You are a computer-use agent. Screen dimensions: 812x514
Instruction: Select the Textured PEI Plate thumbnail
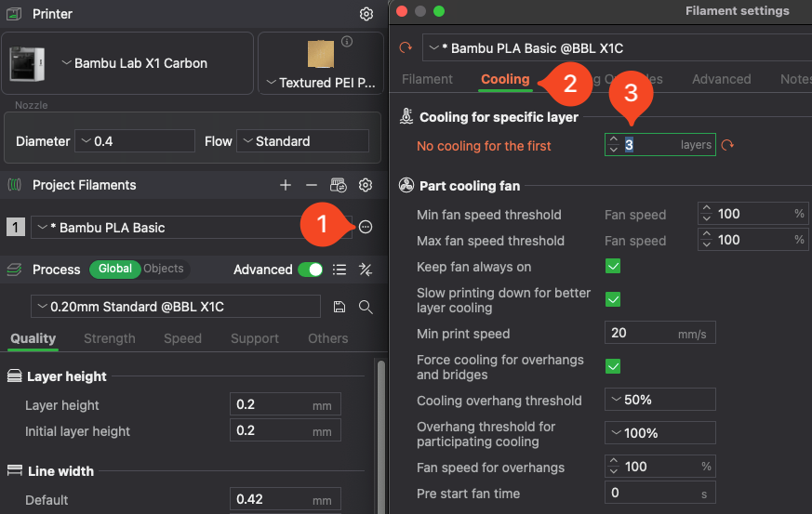point(320,52)
